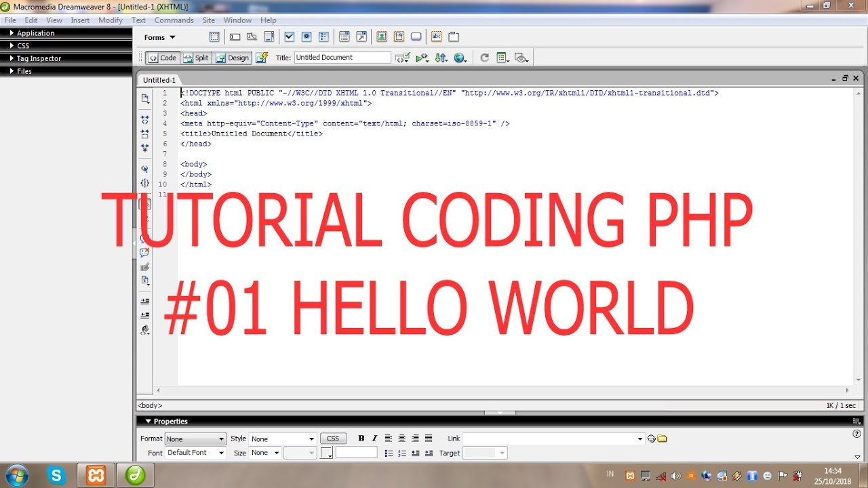Insert a Jump Menu form element
Image resolution: width=868 pixels, height=488 pixels.
pyautogui.click(x=361, y=37)
